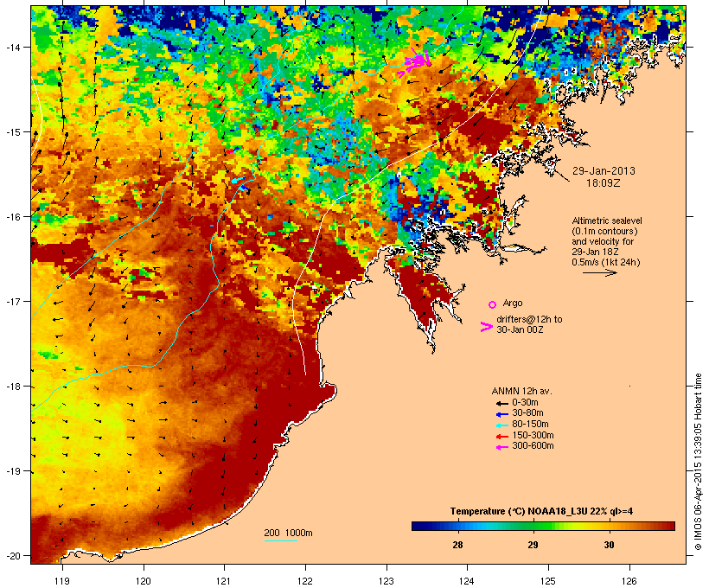This screenshot has width=709, height=588.
Task: Click the latitude label -14
Action: (x=12, y=47)
